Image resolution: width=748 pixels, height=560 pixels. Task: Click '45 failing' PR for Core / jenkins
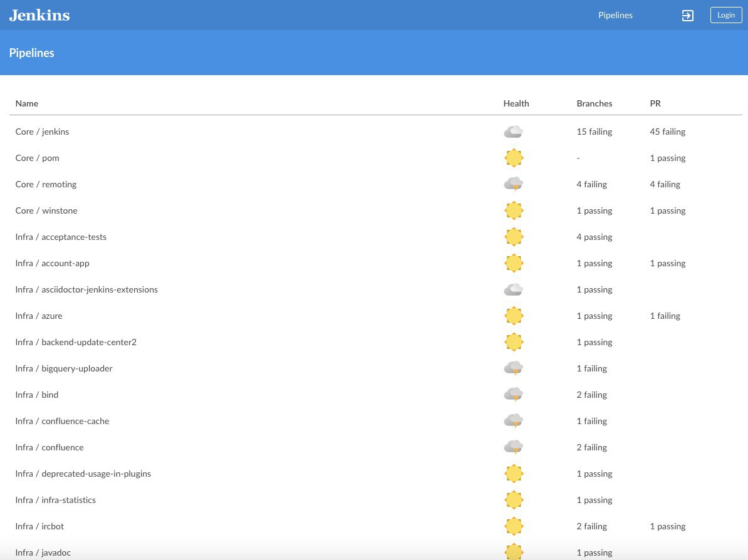pos(667,132)
